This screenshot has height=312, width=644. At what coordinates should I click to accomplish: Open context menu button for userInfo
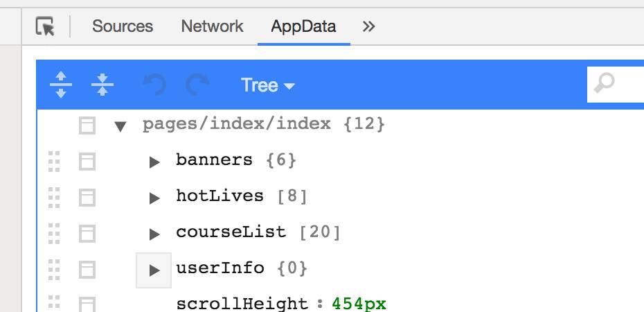point(87,270)
